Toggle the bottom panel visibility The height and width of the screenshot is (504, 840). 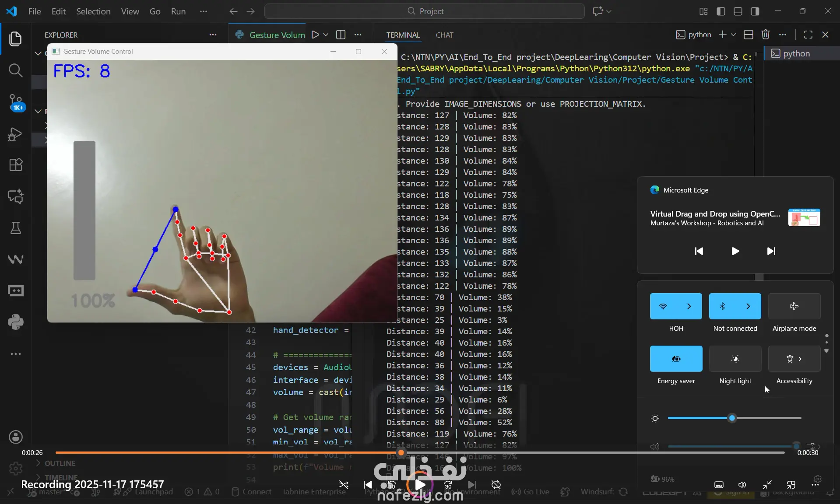[738, 11]
